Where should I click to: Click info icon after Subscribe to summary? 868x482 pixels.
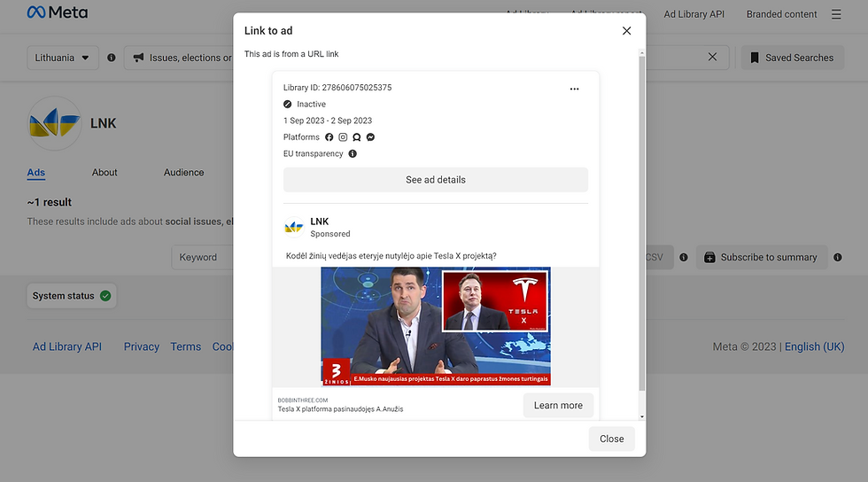pyautogui.click(x=838, y=257)
